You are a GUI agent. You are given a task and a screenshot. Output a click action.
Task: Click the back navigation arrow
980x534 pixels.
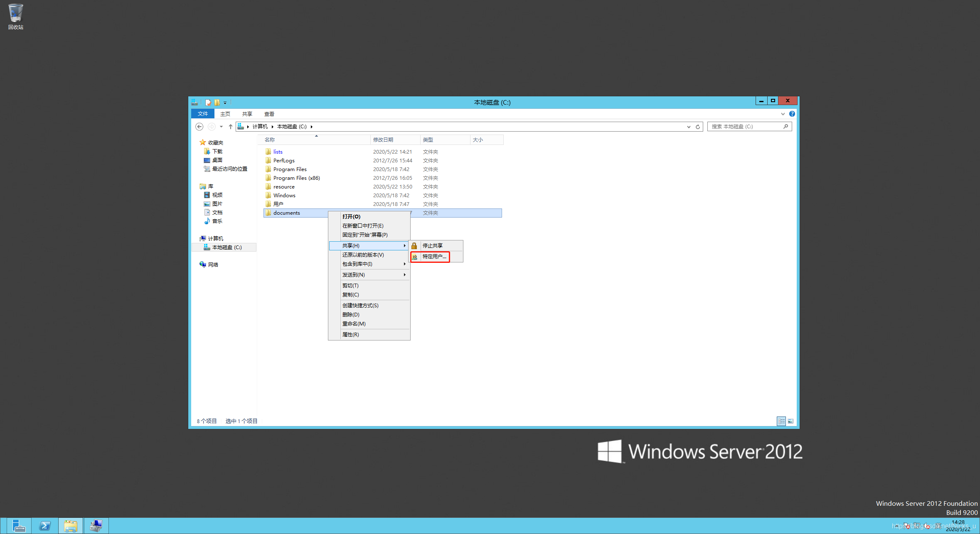199,127
